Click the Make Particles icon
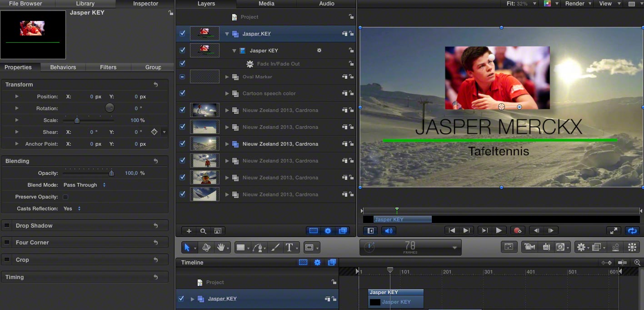Image resolution: width=644 pixels, height=310 pixels. pos(616,247)
